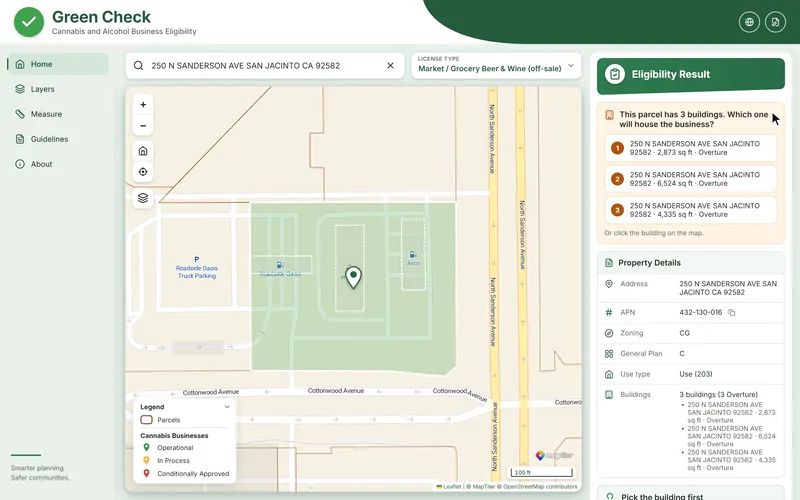Reset map to home view

pyautogui.click(x=143, y=151)
